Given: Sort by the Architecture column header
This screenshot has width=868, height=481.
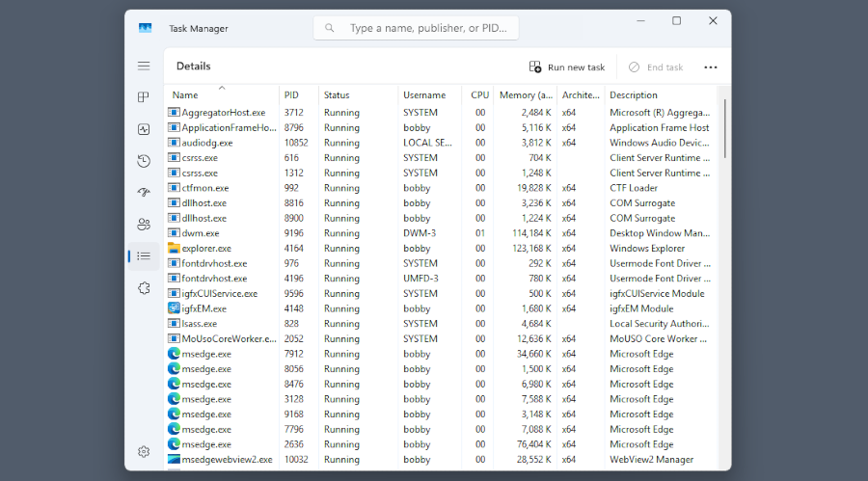Looking at the screenshot, I should coord(581,94).
